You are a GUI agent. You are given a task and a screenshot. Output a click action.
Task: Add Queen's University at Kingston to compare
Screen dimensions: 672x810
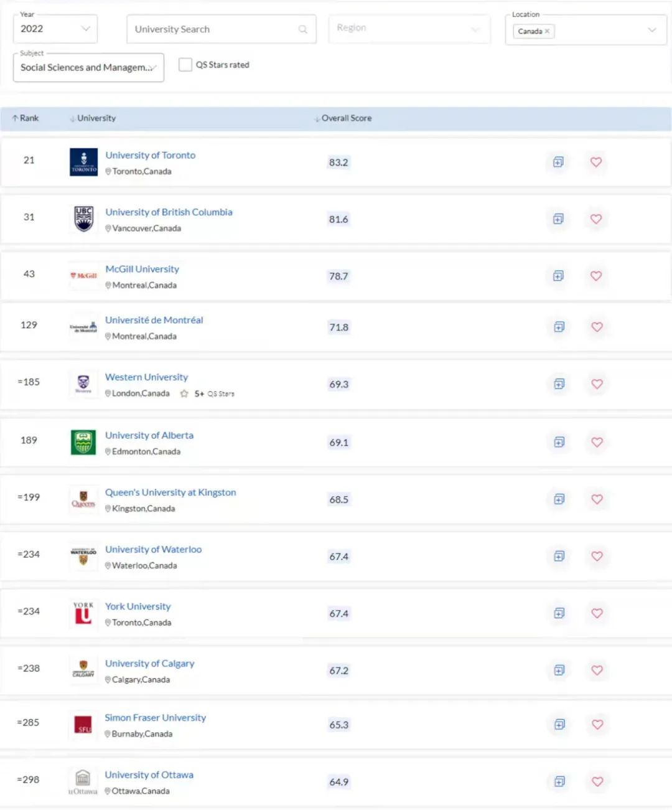tap(559, 499)
